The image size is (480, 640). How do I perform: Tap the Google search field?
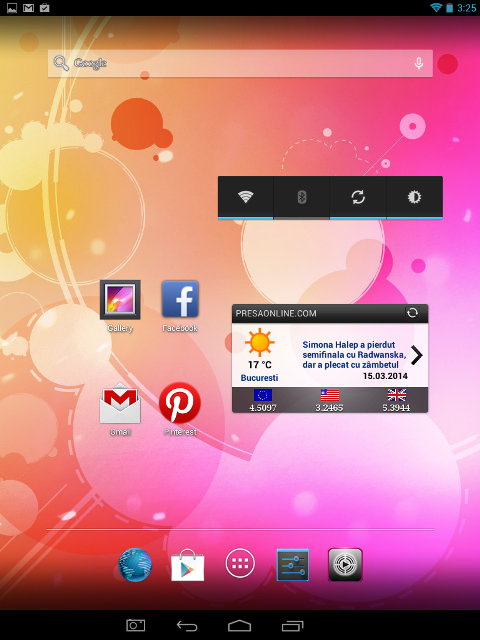coord(240,63)
